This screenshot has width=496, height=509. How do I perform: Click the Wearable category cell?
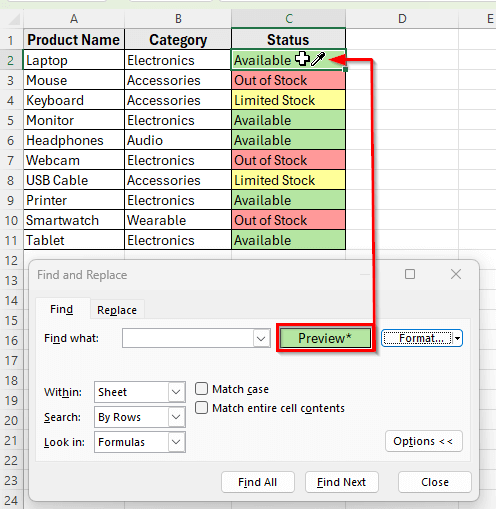click(178, 220)
